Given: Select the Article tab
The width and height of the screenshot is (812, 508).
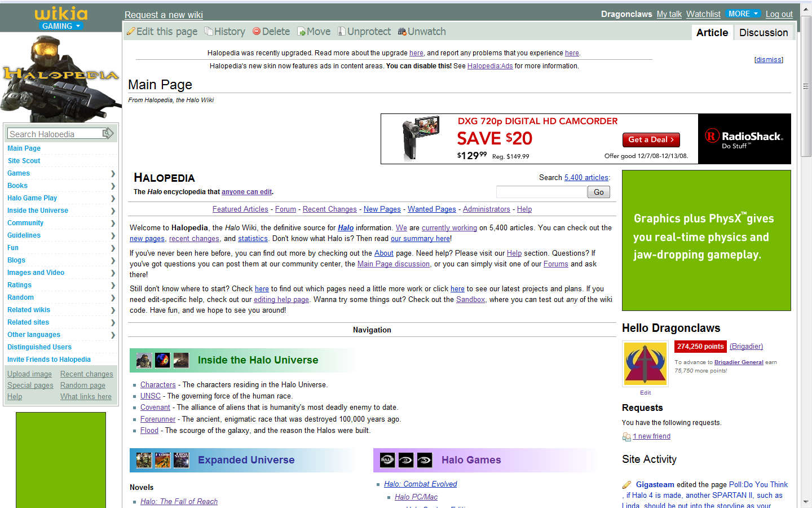Looking at the screenshot, I should pos(712,33).
